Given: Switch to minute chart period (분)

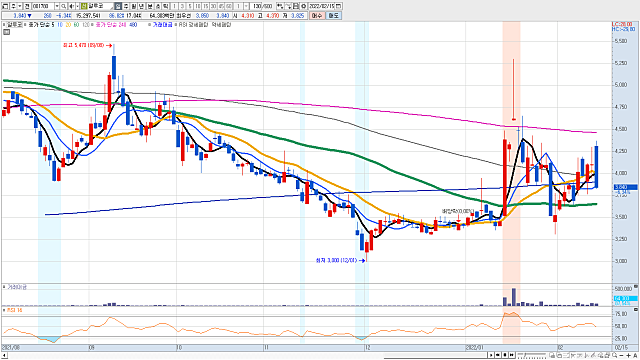Looking at the screenshot, I should pyautogui.click(x=150, y=6).
